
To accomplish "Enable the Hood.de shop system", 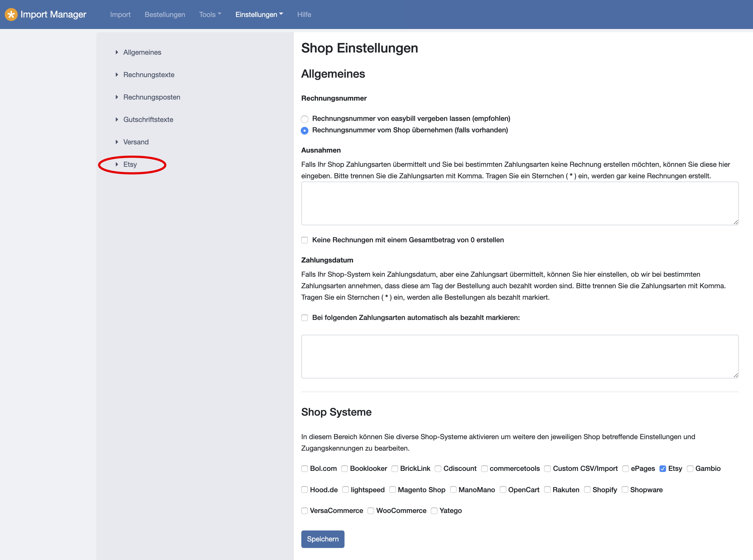I will click(305, 490).
